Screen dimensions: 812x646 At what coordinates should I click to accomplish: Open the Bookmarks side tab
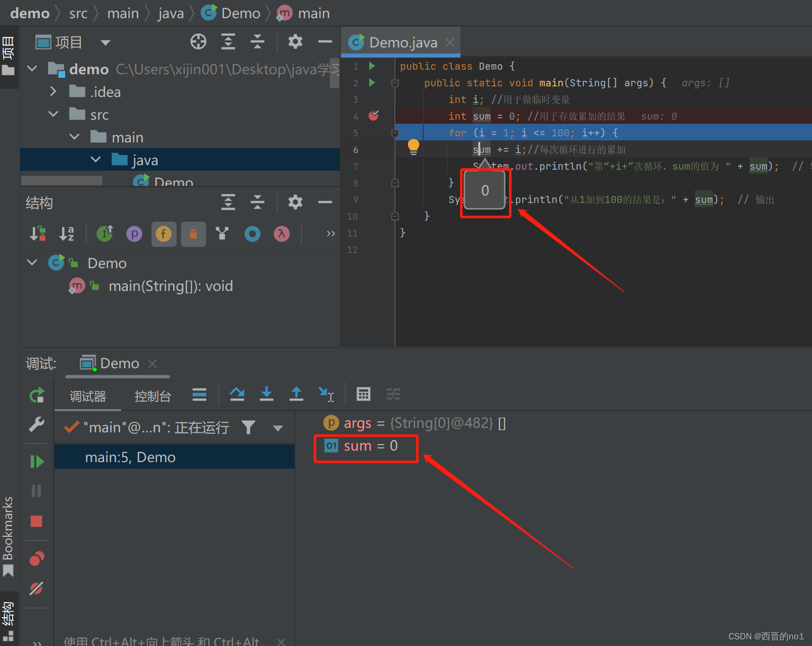[8, 536]
